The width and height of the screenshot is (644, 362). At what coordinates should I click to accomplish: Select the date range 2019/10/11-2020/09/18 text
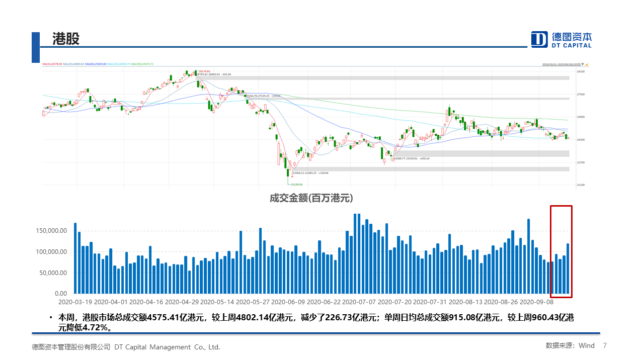click(x=559, y=64)
